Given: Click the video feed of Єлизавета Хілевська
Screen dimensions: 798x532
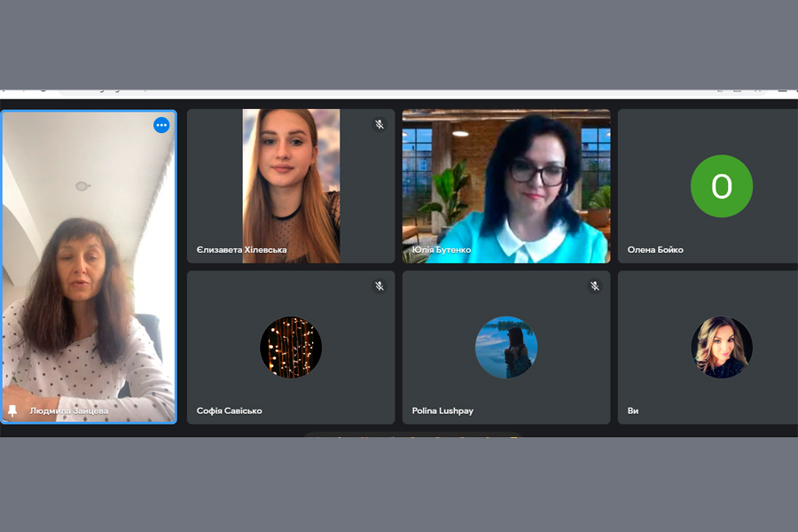Looking at the screenshot, I should (x=291, y=186).
